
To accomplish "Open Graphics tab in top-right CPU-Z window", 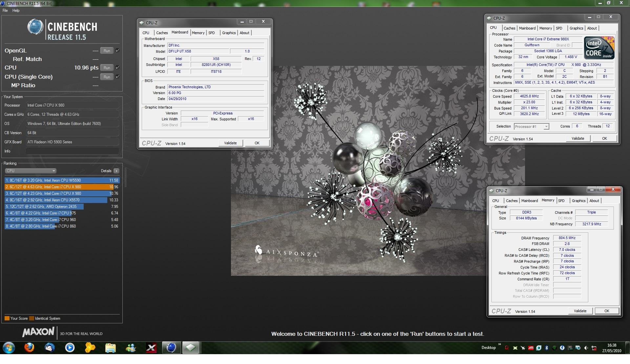I will click(576, 28).
